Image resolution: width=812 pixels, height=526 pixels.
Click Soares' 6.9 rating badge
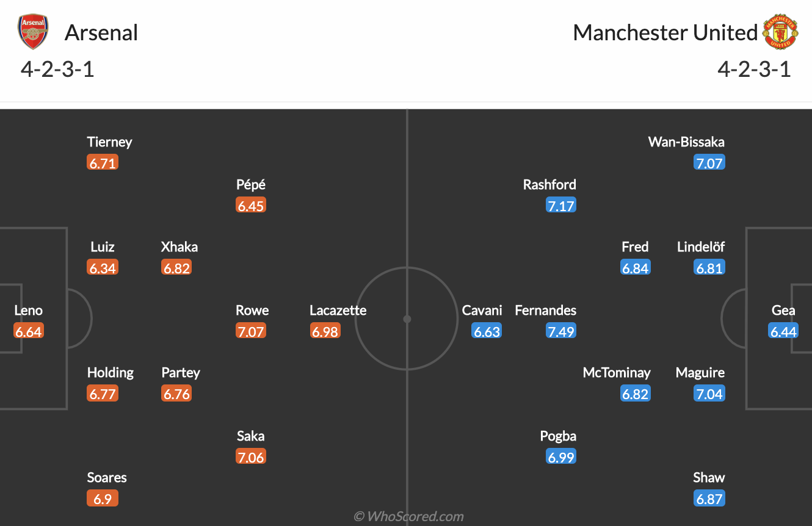pyautogui.click(x=102, y=499)
